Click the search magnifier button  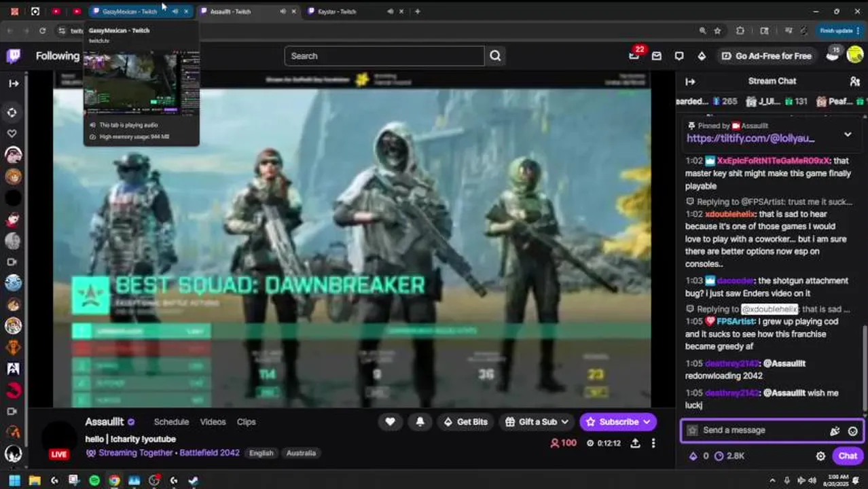pos(495,56)
